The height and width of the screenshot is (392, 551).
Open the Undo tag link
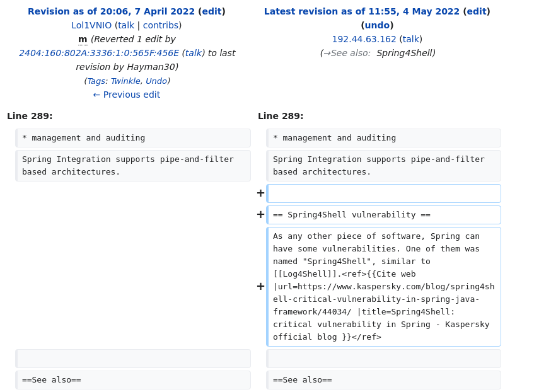156,81
